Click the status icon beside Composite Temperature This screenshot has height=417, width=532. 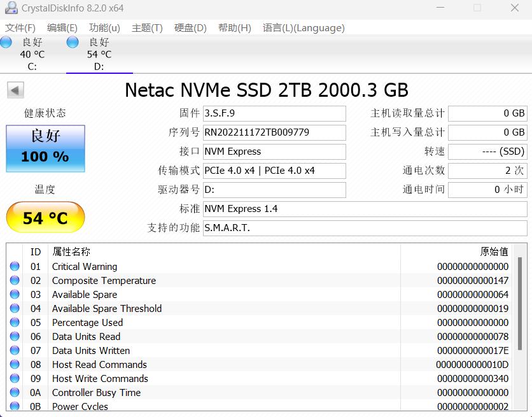14,280
